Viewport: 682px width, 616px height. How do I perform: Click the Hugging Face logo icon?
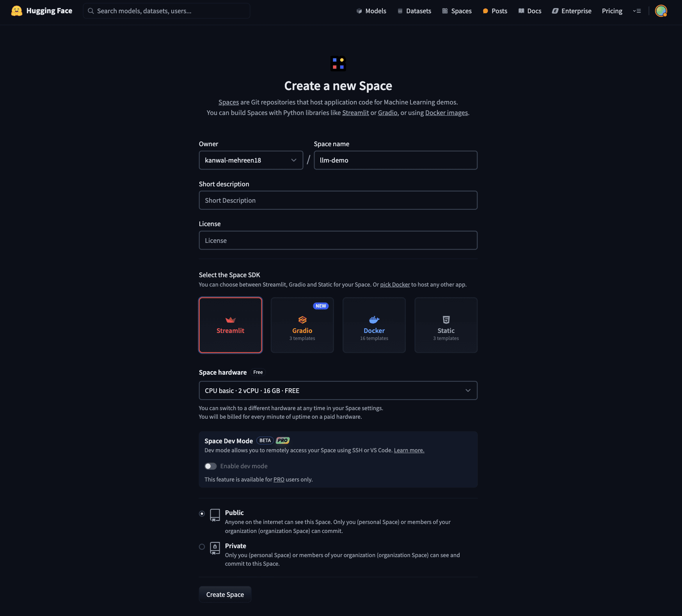(16, 11)
